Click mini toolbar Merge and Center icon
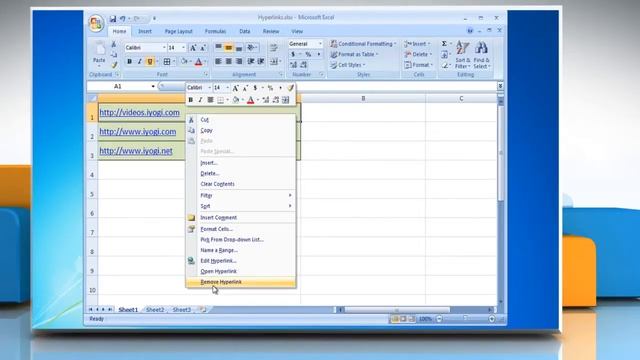 tap(286, 100)
